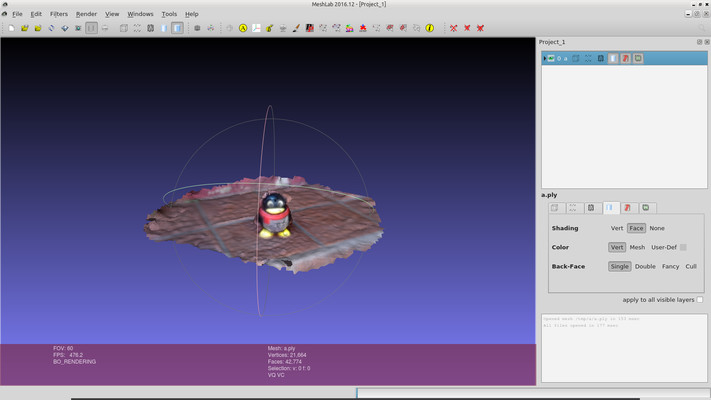Open the Manipulators tool with red axes
The image size is (711, 400).
click(256, 28)
